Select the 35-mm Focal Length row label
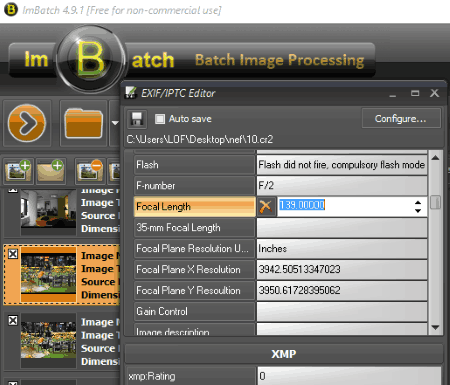 point(195,228)
